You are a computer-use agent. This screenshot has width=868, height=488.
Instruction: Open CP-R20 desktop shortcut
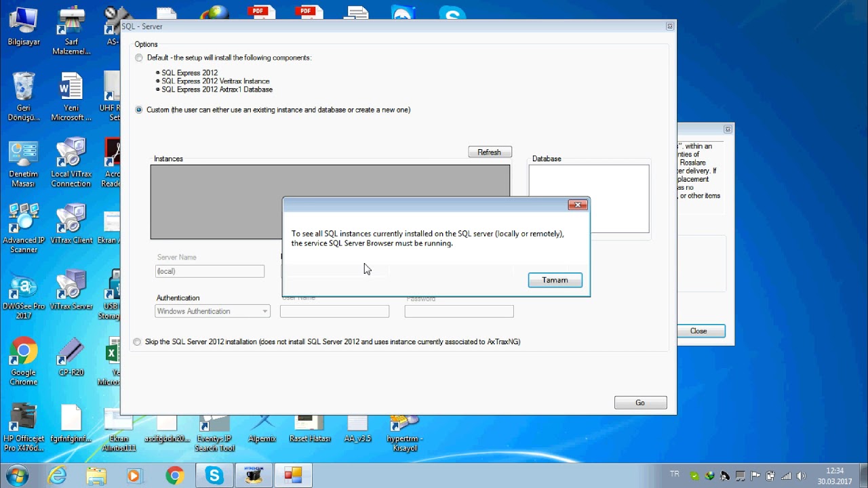(x=71, y=357)
